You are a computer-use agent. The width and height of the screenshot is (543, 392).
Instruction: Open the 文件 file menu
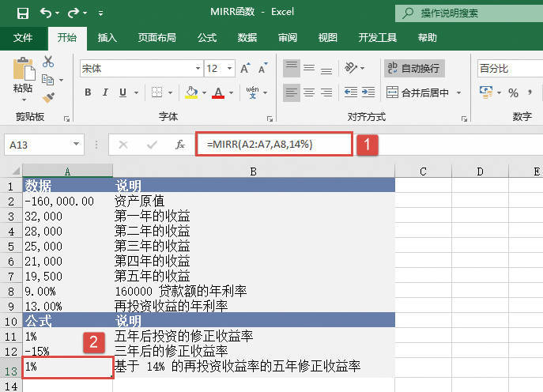23,38
